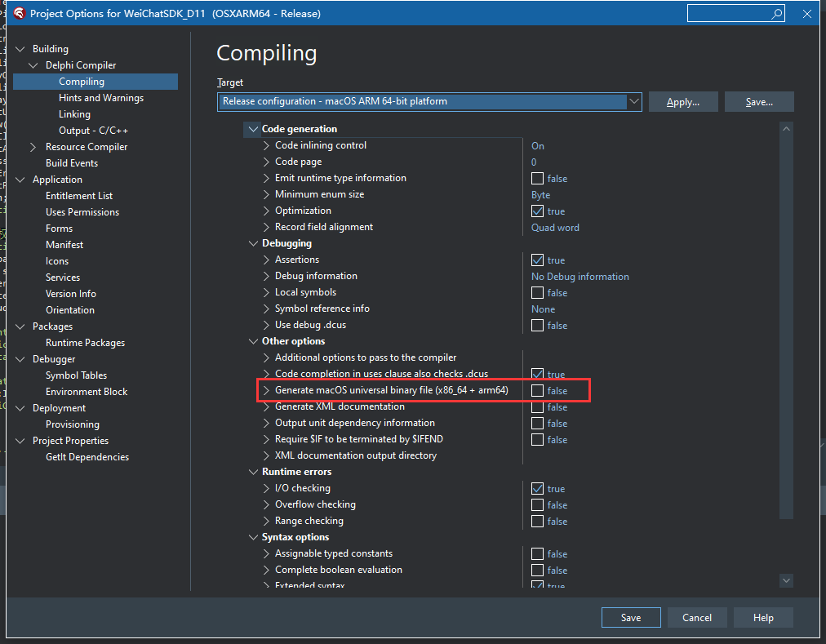Collapse the Application tree node
Screen dimensions: 826x644
20,180
